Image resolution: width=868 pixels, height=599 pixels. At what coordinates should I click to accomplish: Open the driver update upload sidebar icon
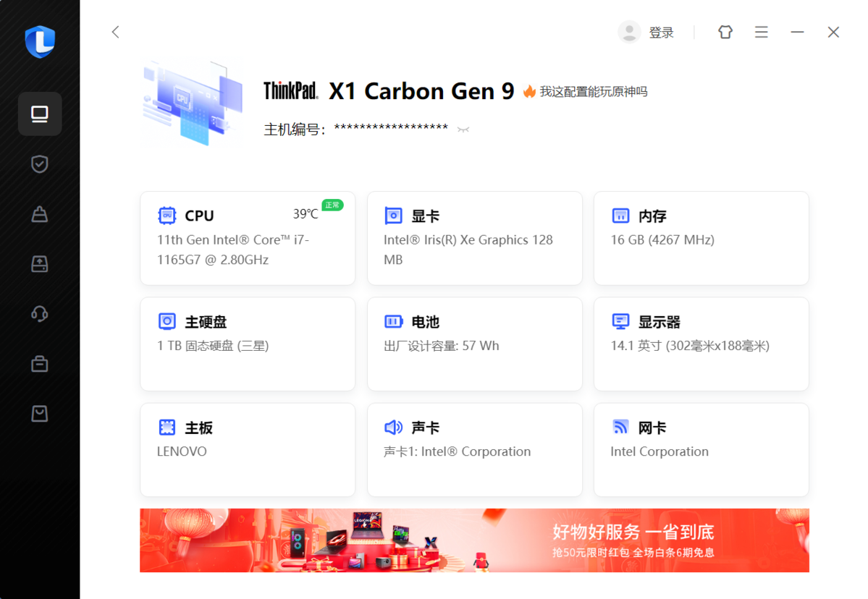[40, 264]
